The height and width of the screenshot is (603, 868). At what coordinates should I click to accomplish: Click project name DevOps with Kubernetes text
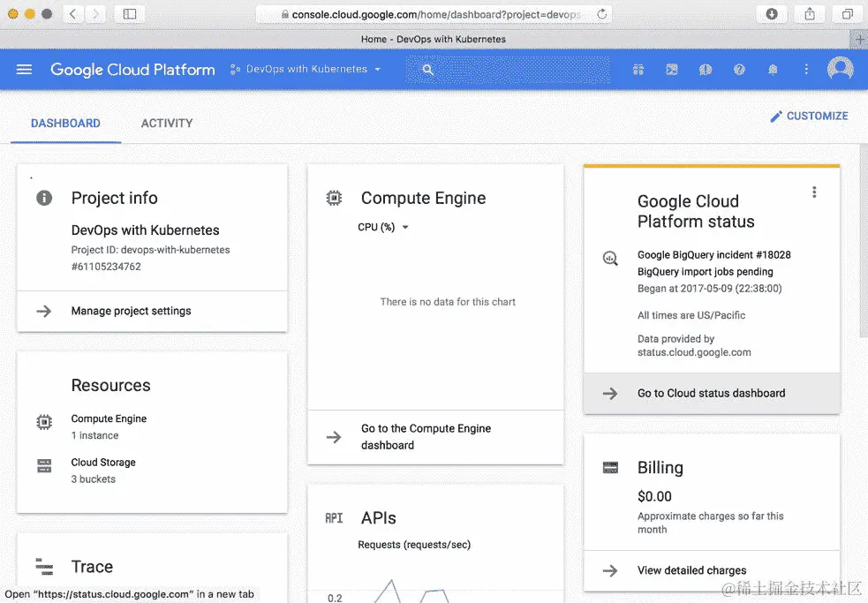tap(145, 230)
